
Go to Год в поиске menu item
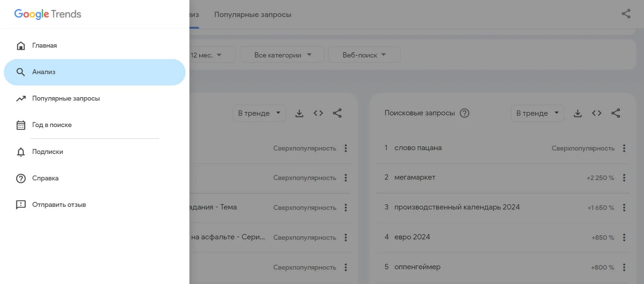point(52,125)
